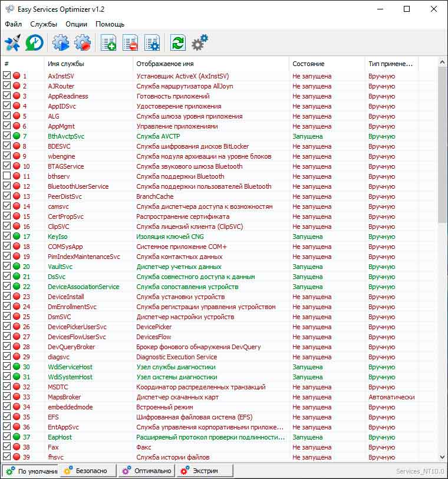The height and width of the screenshot is (479, 448).
Task: Open the Файл menu
Action: click(13, 24)
